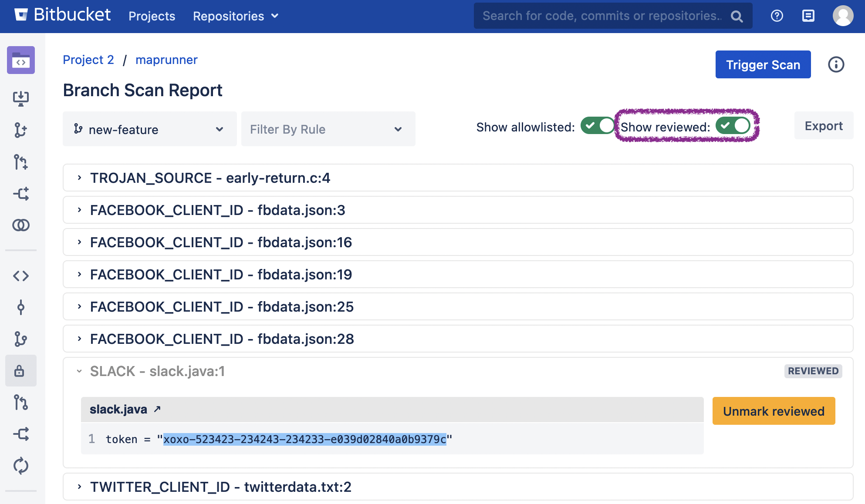Open the Filter By Rule dropdown
Image resolution: width=865 pixels, height=504 pixels.
tap(328, 129)
